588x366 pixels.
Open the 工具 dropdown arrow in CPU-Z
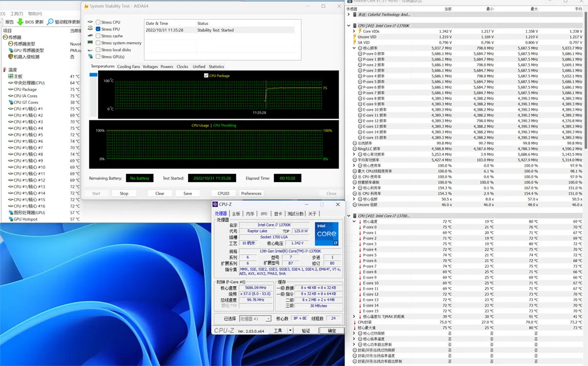click(x=290, y=331)
